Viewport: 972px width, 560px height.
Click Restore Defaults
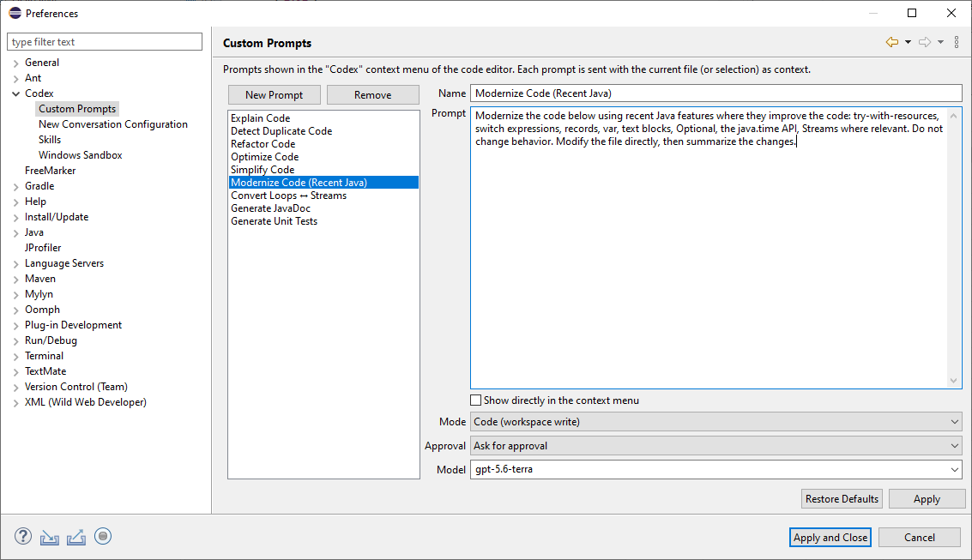click(842, 498)
